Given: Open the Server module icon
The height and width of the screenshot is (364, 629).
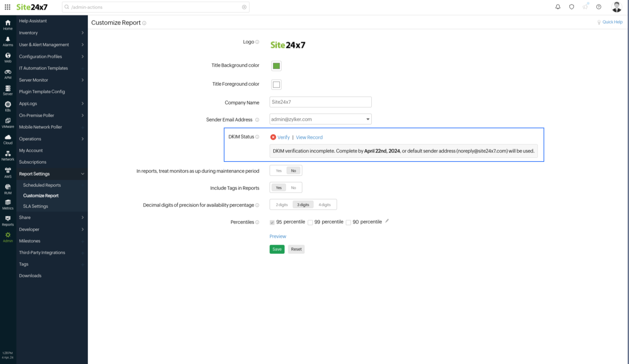Looking at the screenshot, I should [x=8, y=90].
